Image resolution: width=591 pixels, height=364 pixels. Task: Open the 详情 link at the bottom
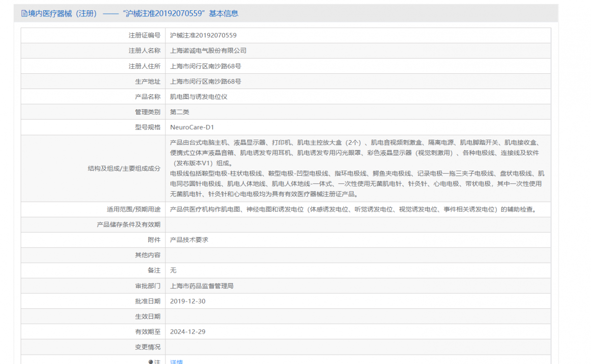click(x=176, y=362)
